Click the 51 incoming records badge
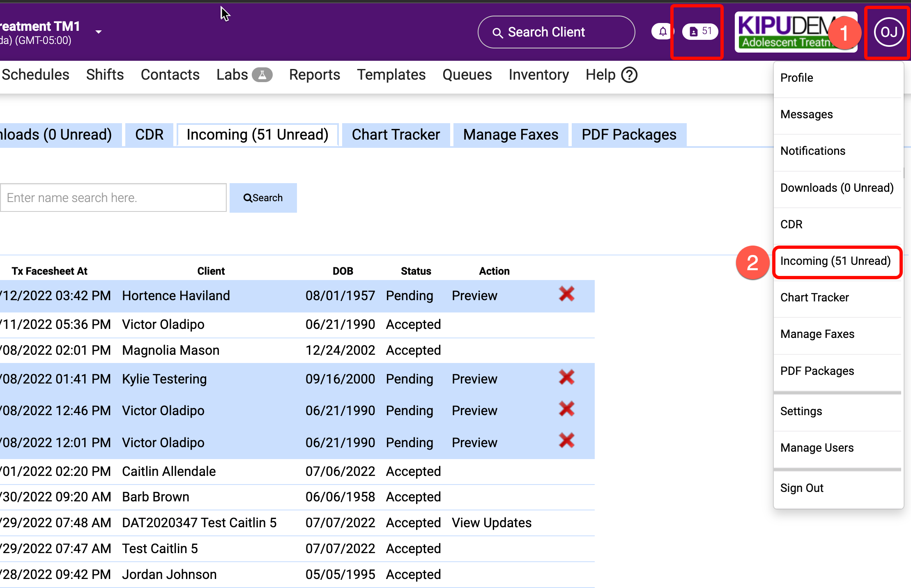The height and width of the screenshot is (588, 911). click(700, 32)
